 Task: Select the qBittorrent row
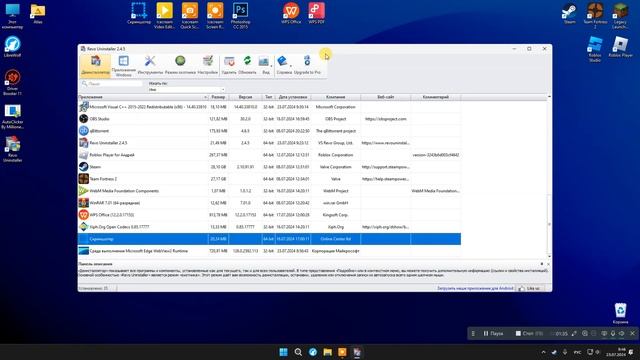click(269, 131)
